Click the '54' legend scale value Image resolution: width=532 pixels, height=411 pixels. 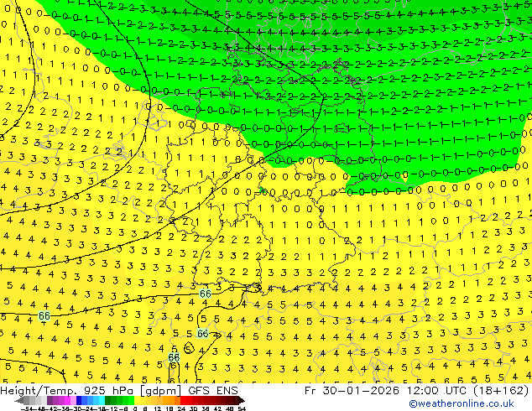242,409
